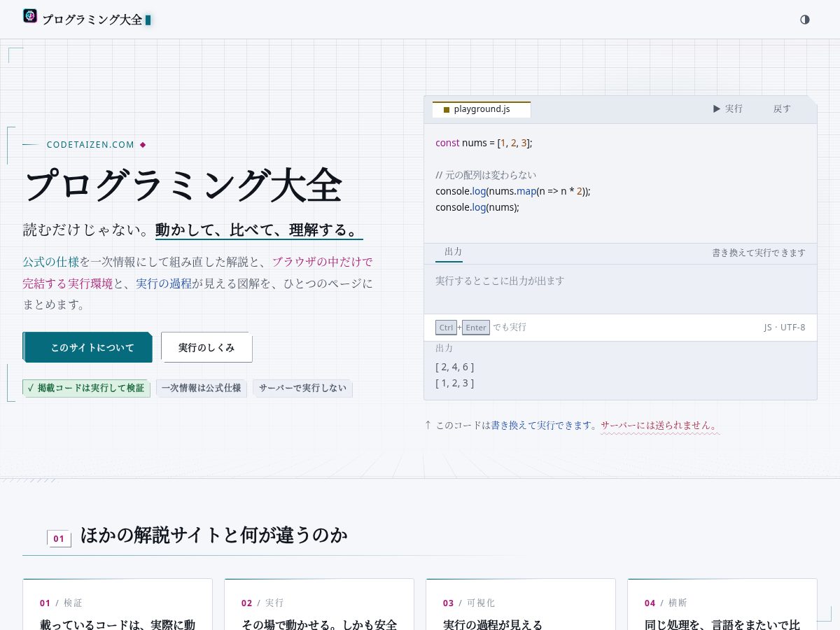Open the 04 / 横断 card
840x630 pixels.
click(722, 605)
